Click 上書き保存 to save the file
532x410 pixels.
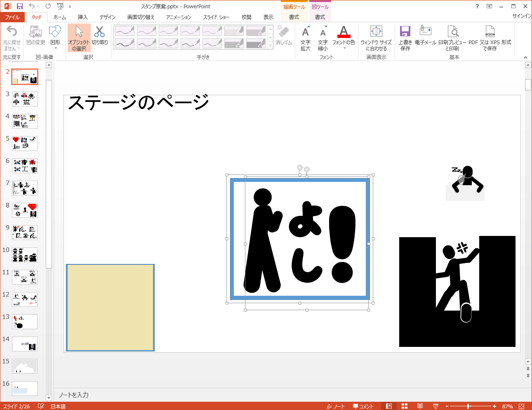click(x=405, y=36)
